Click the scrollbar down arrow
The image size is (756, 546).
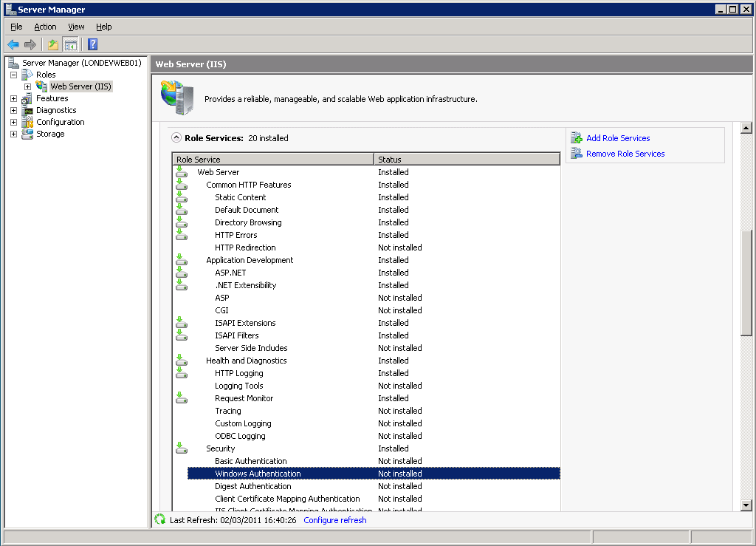point(746,505)
